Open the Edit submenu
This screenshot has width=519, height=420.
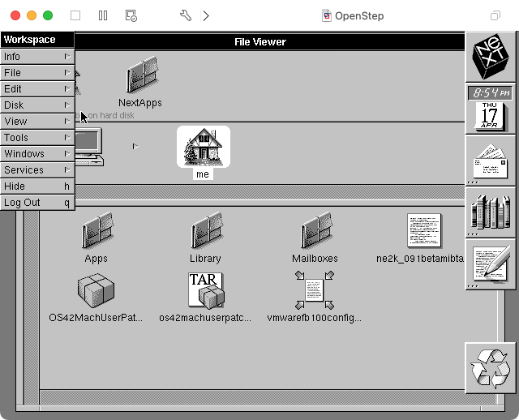coord(37,89)
